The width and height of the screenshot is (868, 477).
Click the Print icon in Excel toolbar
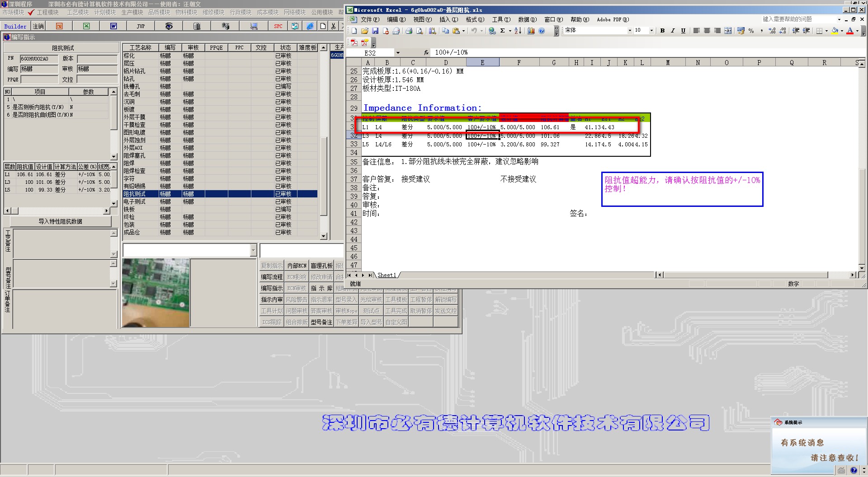point(409,31)
